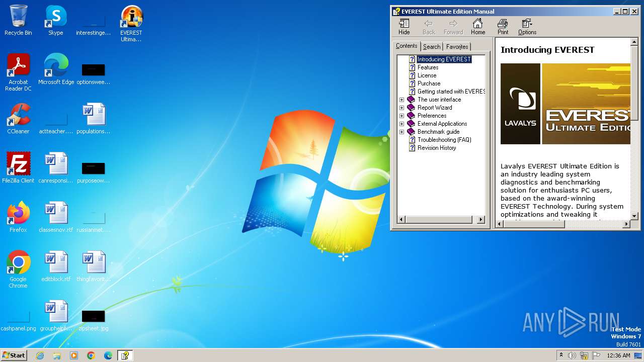Click the Forward arrow in manual toolbar
The height and width of the screenshot is (362, 644).
point(453,27)
